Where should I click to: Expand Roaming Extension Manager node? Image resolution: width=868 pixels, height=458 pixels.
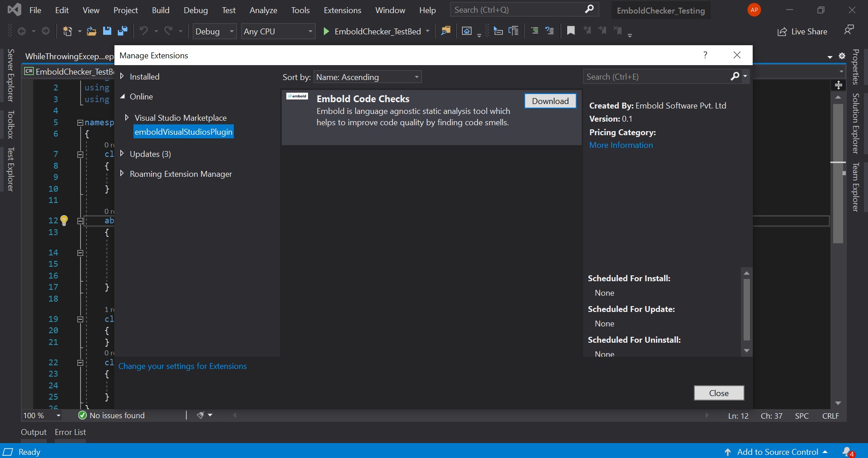(122, 174)
